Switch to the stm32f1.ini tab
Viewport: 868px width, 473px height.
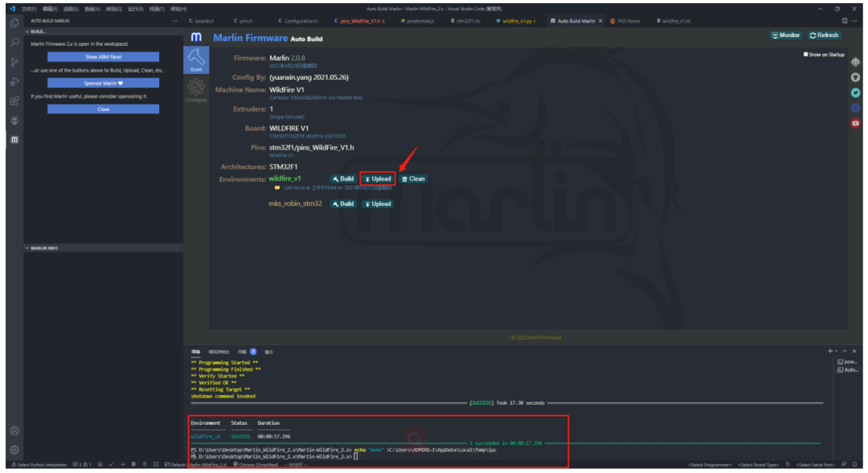pyautogui.click(x=467, y=21)
